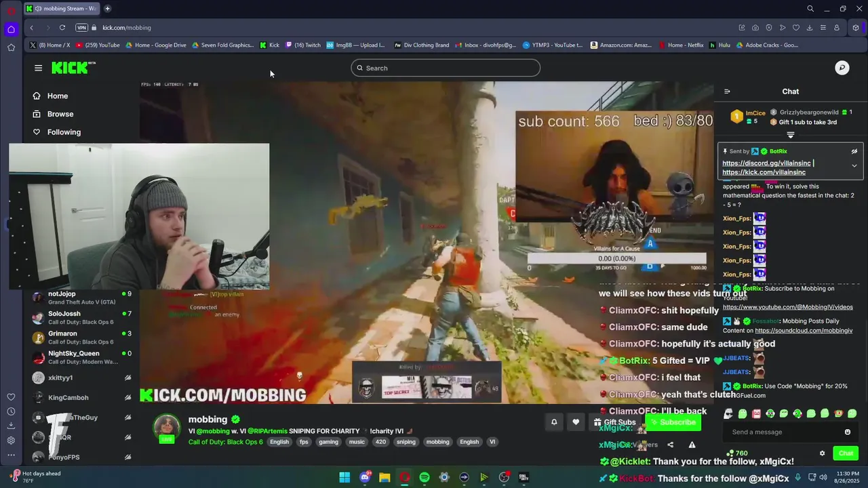Open Grimaron channel in sidebar
The width and height of the screenshot is (868, 488).
[x=81, y=337]
